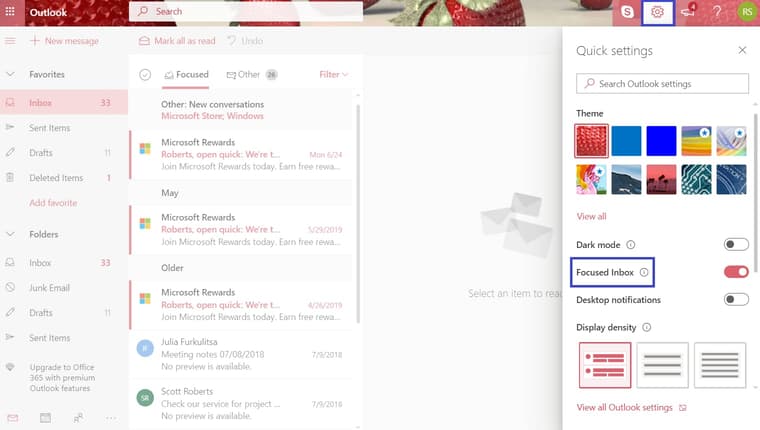Open the People module icon at bottom

(78, 418)
